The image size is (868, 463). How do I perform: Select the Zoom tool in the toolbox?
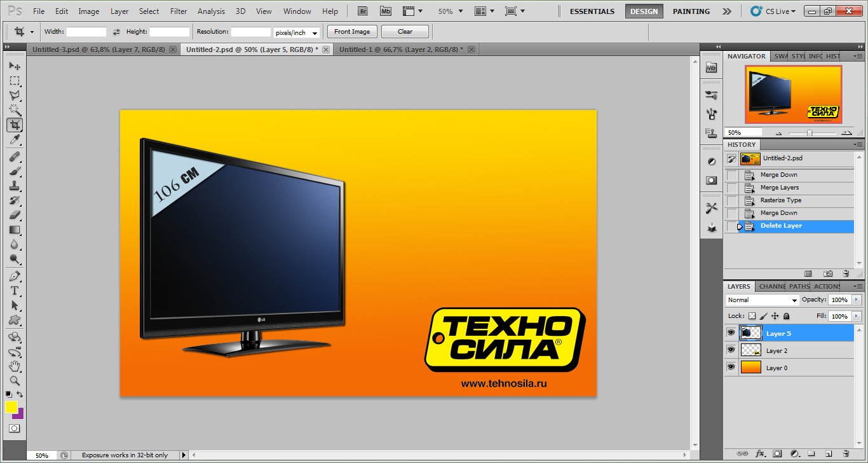(14, 380)
